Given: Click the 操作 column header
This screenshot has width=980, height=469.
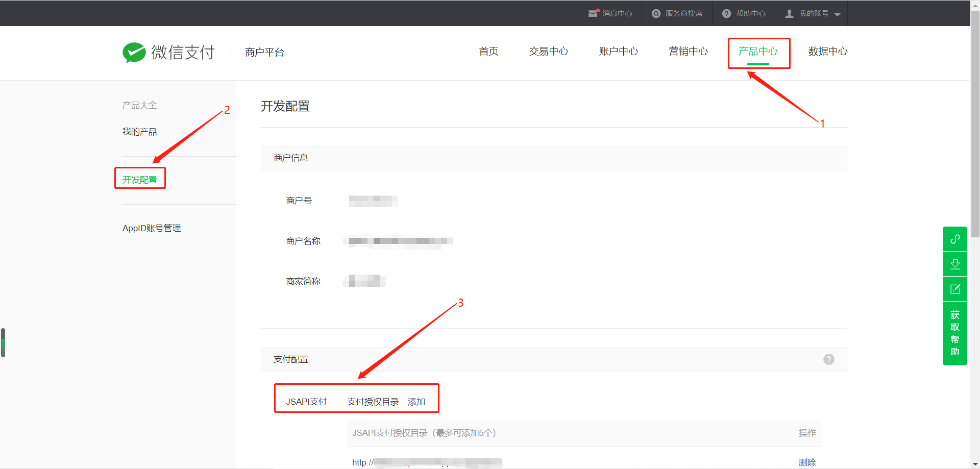Looking at the screenshot, I should click(x=807, y=433).
